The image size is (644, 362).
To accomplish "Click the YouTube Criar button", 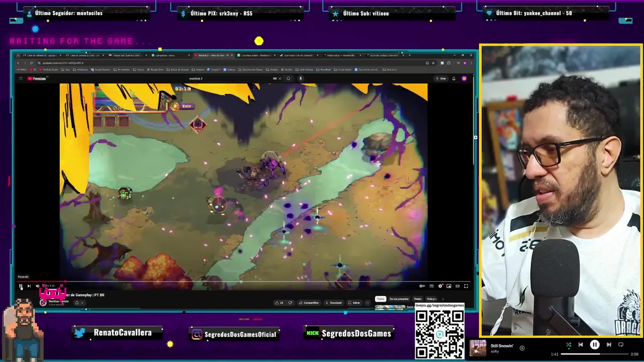I will (441, 78).
